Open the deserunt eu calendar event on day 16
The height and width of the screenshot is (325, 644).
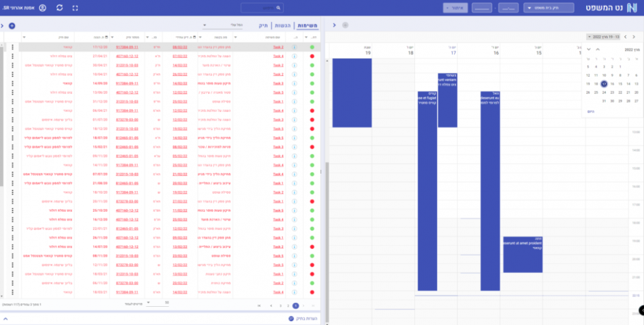[x=490, y=191]
